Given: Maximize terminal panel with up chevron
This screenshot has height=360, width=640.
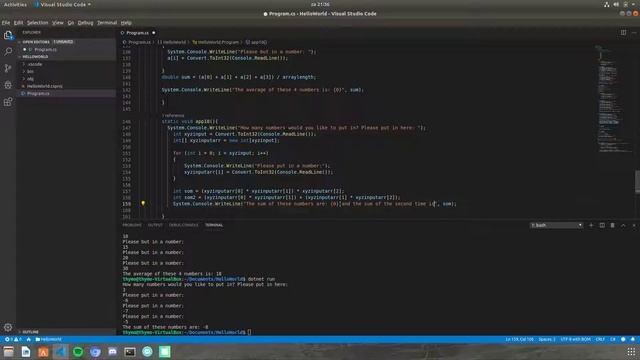Looking at the screenshot, I should point(623,225).
